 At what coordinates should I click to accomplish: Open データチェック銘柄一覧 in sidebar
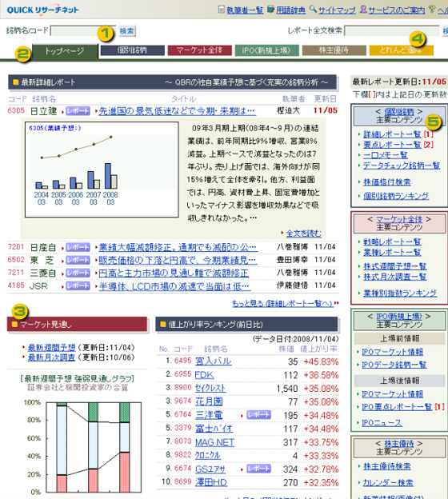(402, 166)
